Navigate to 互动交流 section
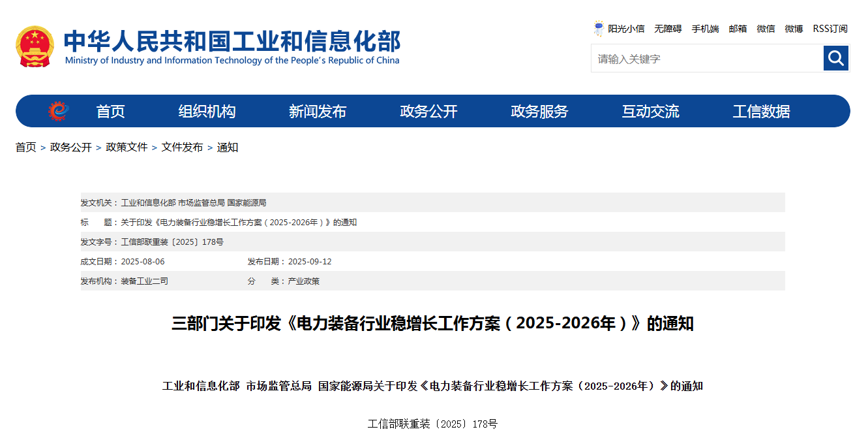The width and height of the screenshot is (868, 440). pyautogui.click(x=650, y=112)
